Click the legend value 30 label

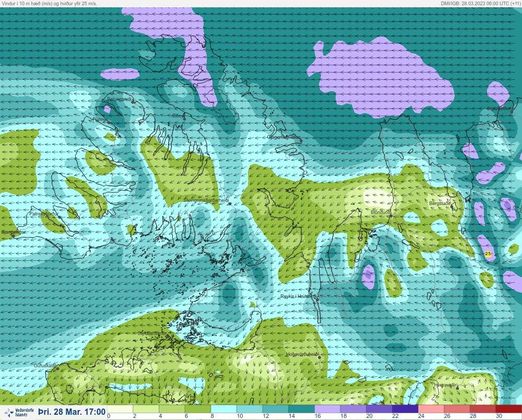499,416
